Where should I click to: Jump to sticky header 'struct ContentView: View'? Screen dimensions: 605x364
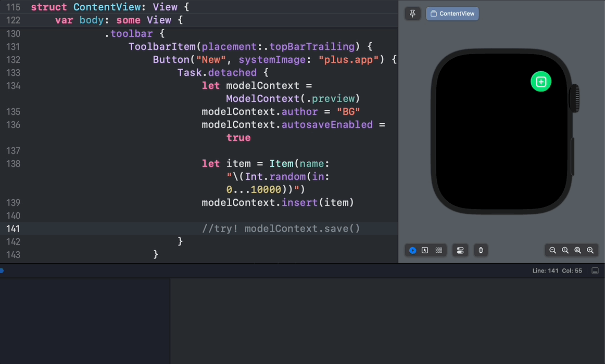(x=110, y=7)
